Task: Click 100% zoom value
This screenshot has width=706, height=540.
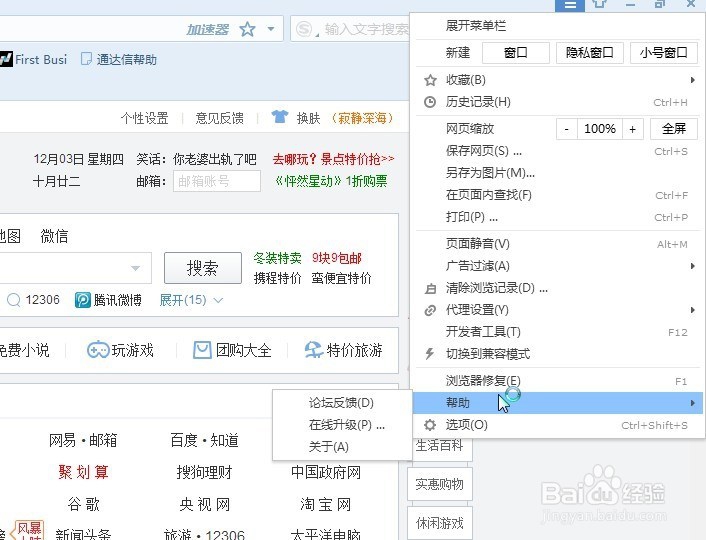Action: [599, 129]
